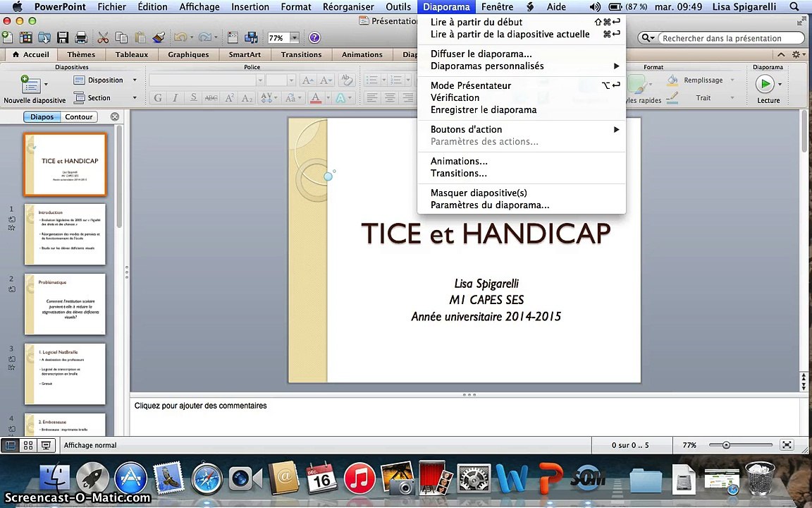This screenshot has height=508, width=812.
Task: Click the scissors cut icon
Action: pos(103,37)
